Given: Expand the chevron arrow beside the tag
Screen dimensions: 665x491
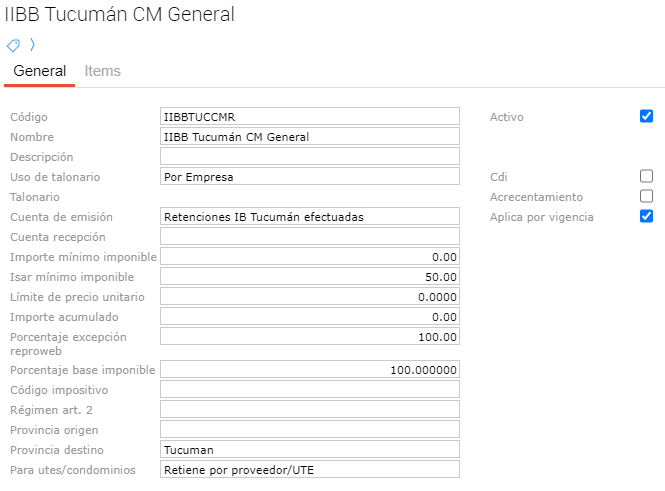Looking at the screenshot, I should 31,45.
